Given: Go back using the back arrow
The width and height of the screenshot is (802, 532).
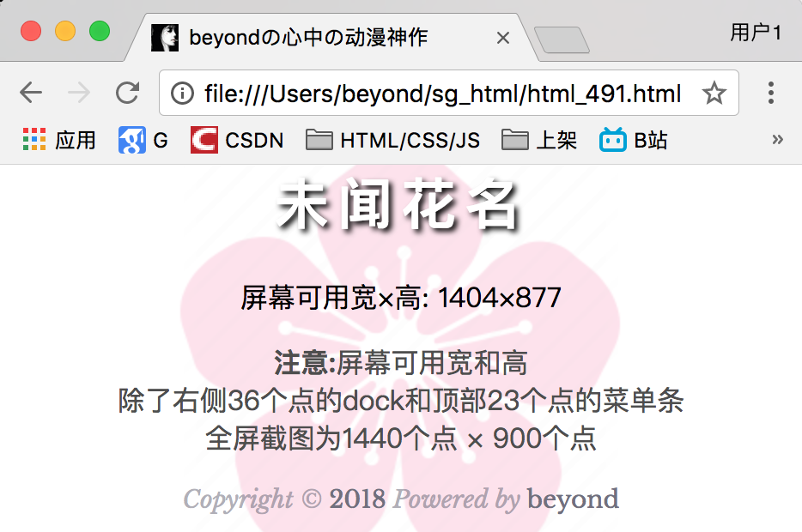Looking at the screenshot, I should (x=31, y=93).
